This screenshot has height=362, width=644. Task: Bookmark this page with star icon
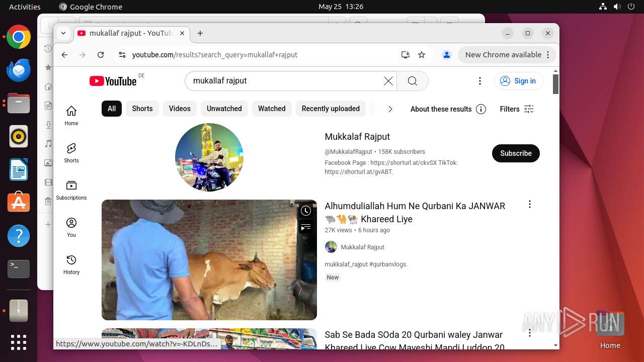[422, 55]
